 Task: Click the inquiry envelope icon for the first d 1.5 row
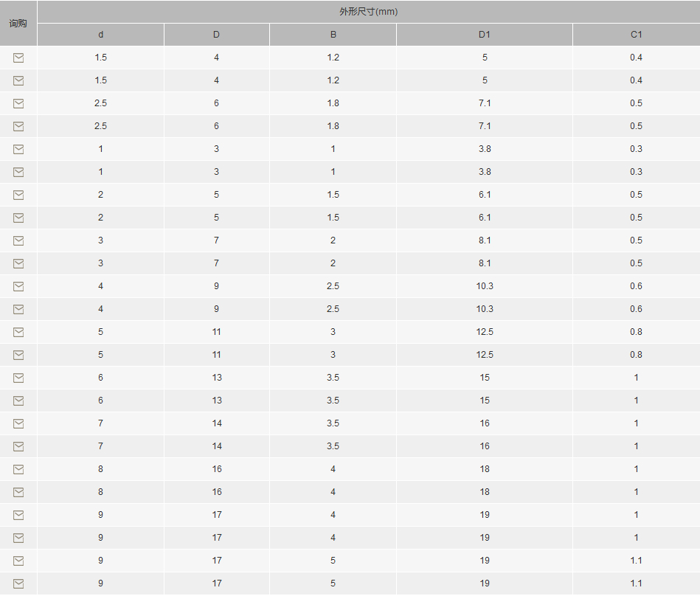click(x=18, y=58)
